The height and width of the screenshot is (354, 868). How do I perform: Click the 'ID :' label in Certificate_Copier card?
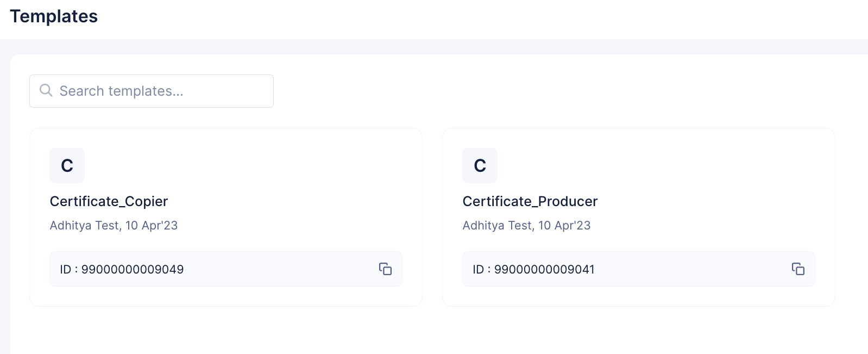pyautogui.click(x=68, y=269)
